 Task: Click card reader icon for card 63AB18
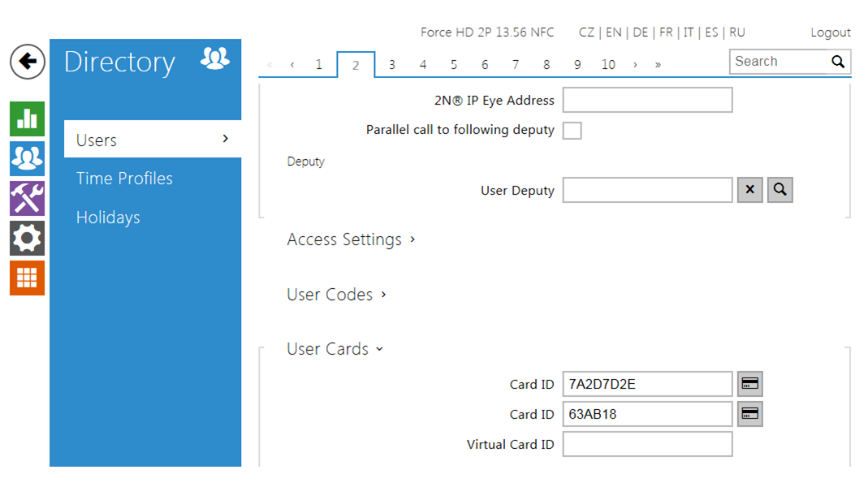[749, 414]
